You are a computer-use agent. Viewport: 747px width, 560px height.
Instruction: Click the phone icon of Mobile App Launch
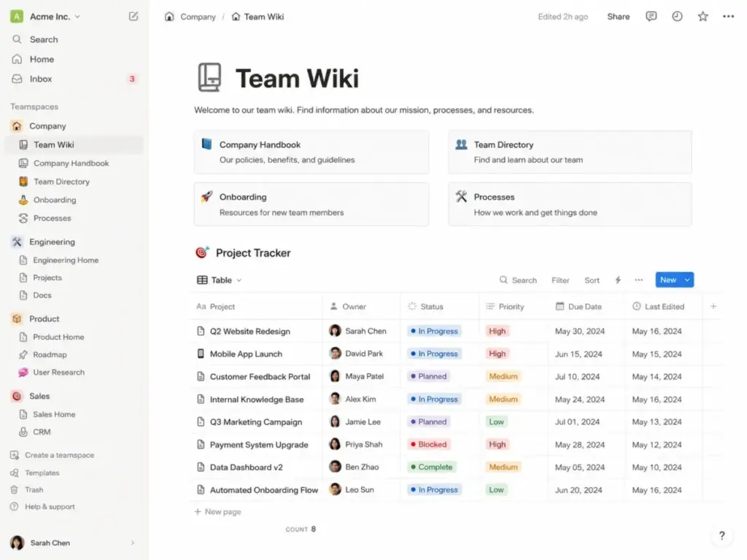point(201,354)
